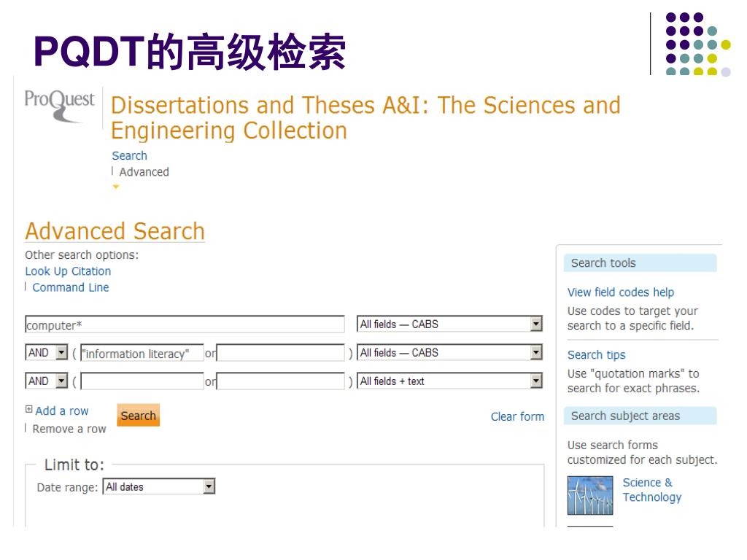
Task: Open the Science & Technology windmill thumbnail
Action: 589,495
